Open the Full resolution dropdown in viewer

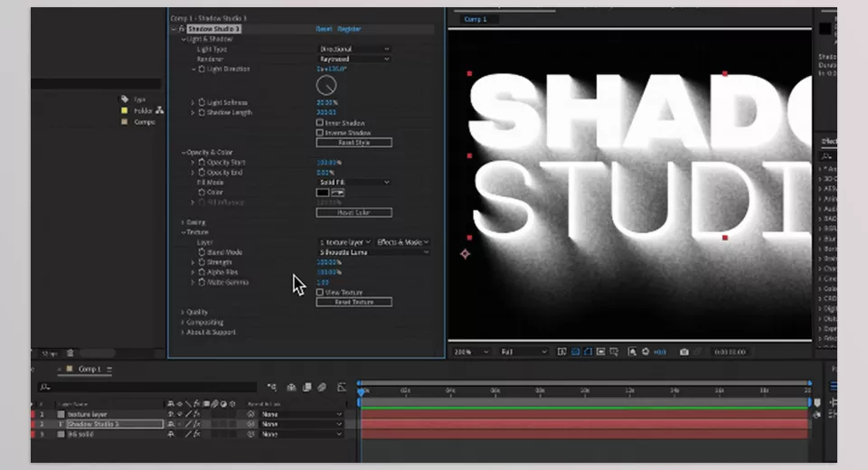click(524, 352)
